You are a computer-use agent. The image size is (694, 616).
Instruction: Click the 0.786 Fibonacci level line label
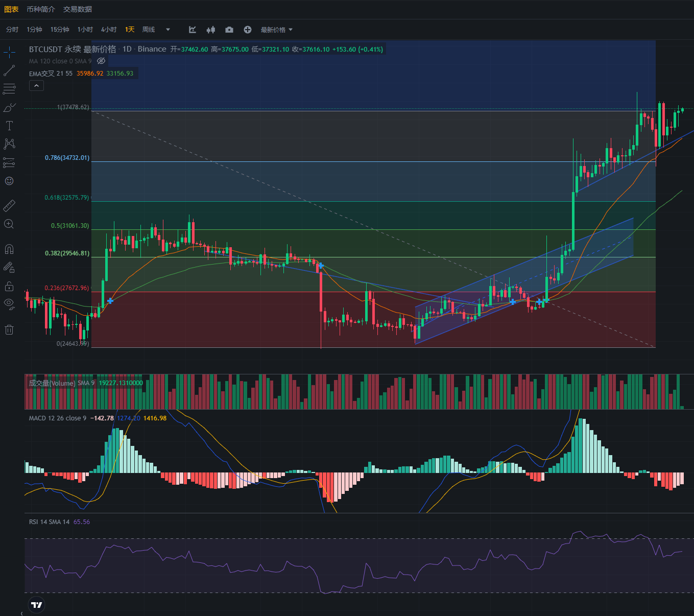click(67, 158)
